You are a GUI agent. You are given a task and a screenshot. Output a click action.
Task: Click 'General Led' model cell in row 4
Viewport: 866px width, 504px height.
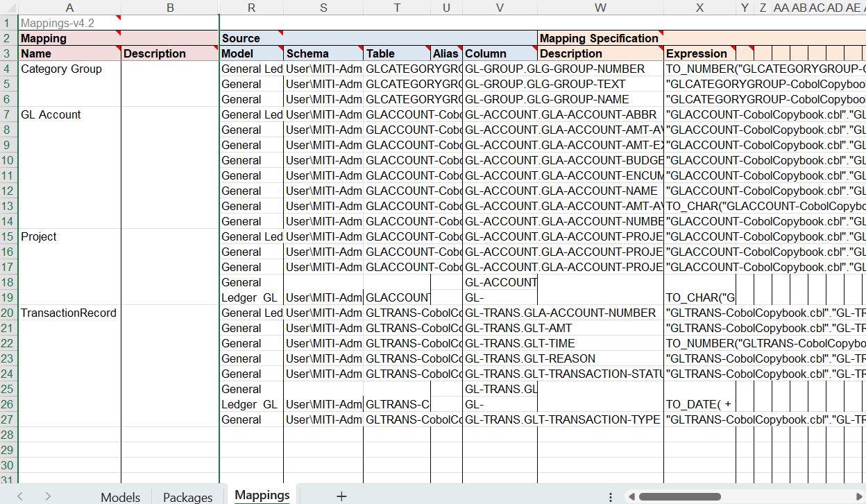tap(251, 69)
